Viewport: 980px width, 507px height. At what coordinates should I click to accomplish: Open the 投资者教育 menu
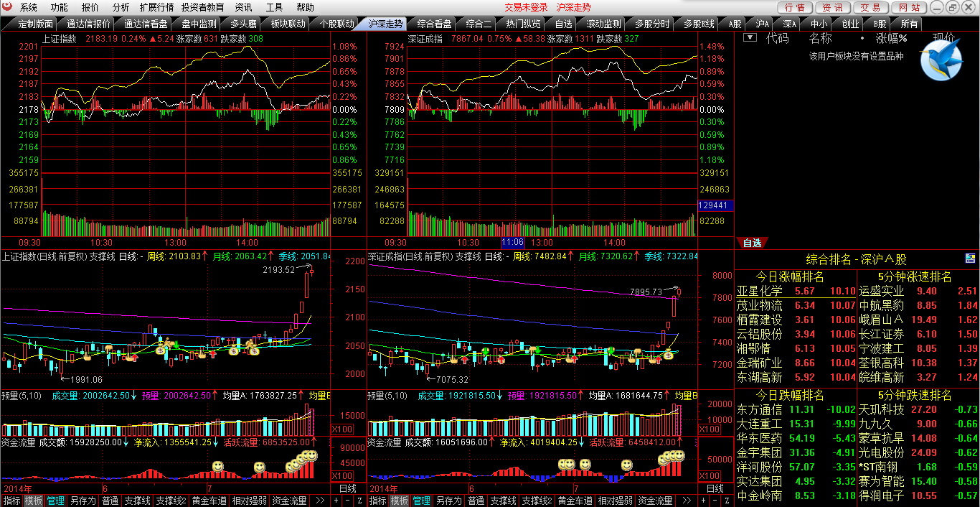pos(202,7)
